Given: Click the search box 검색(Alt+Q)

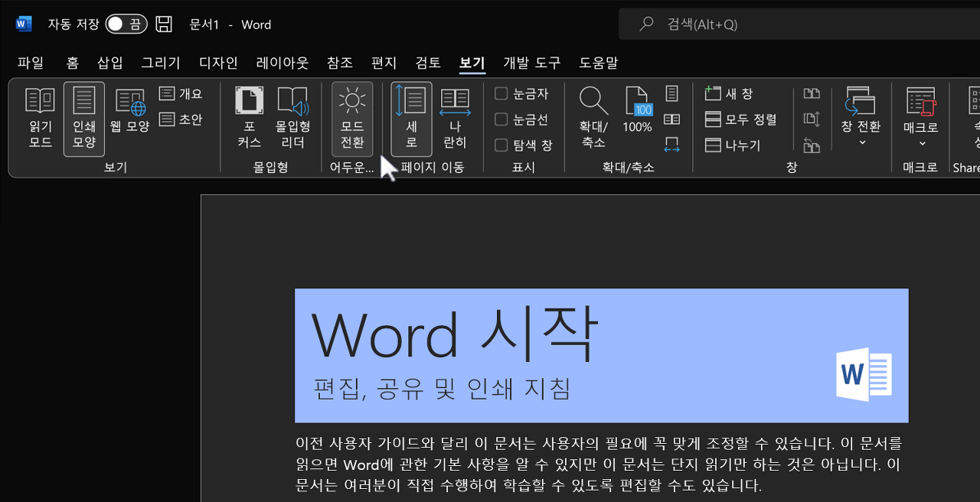Looking at the screenshot, I should (799, 24).
